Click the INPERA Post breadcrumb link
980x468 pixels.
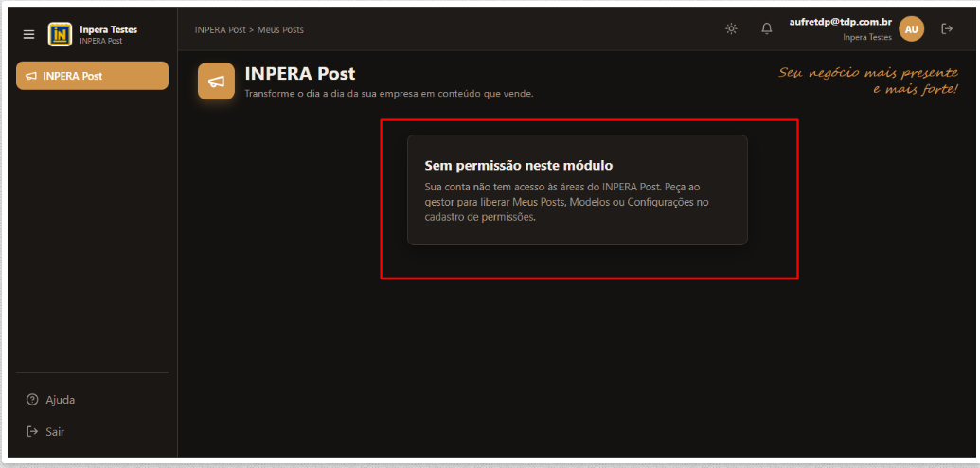pos(220,29)
